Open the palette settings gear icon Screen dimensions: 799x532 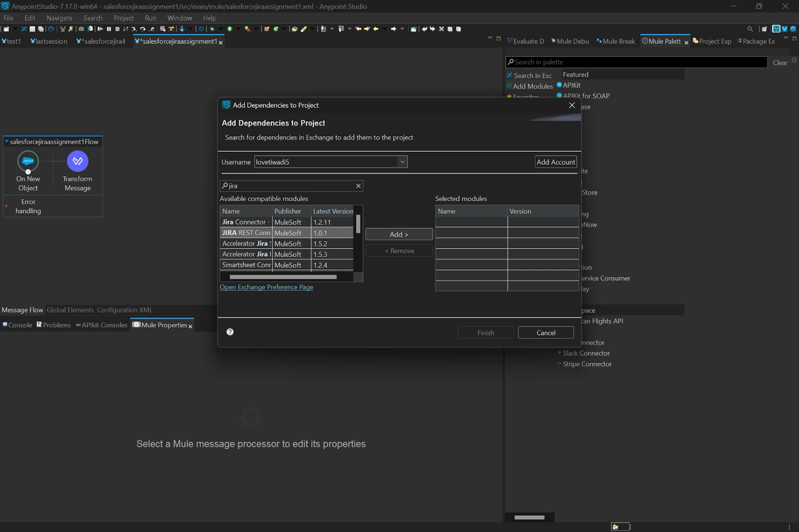tap(794, 60)
